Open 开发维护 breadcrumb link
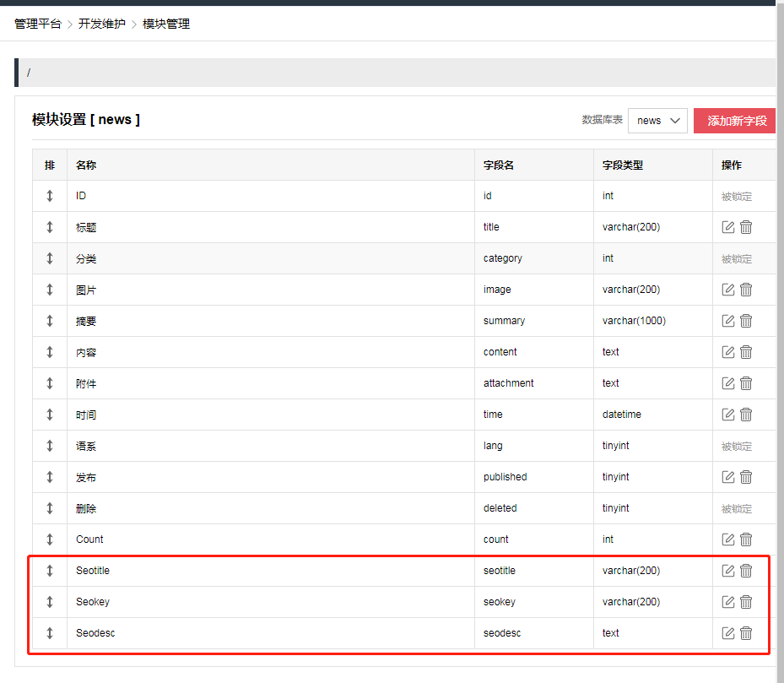This screenshot has height=683, width=784. pos(102,24)
